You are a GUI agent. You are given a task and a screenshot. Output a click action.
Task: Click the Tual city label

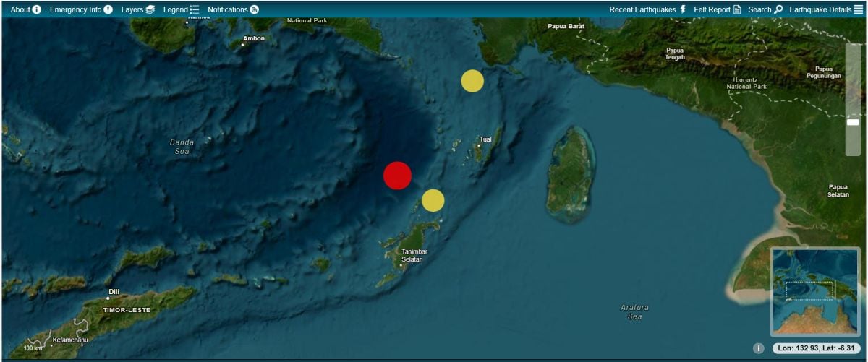pos(485,139)
